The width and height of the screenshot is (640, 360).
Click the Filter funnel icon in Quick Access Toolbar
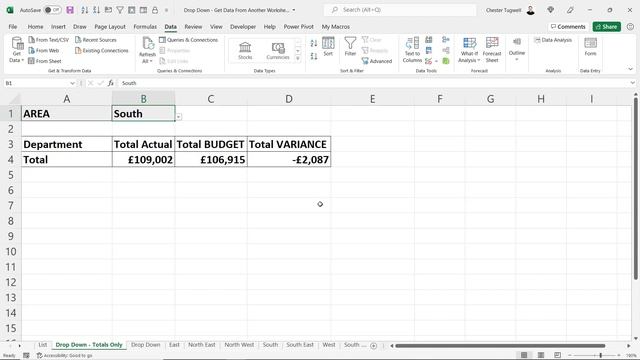pos(120,10)
